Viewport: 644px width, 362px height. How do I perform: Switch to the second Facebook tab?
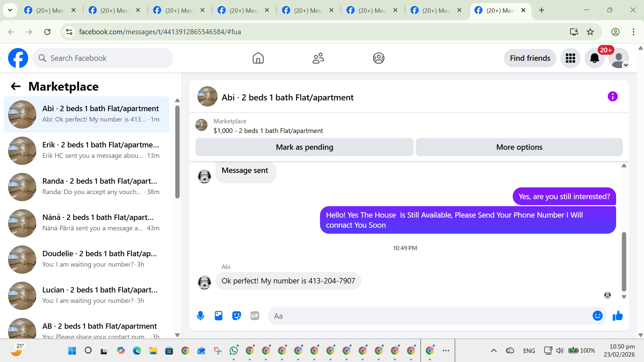pos(114,10)
